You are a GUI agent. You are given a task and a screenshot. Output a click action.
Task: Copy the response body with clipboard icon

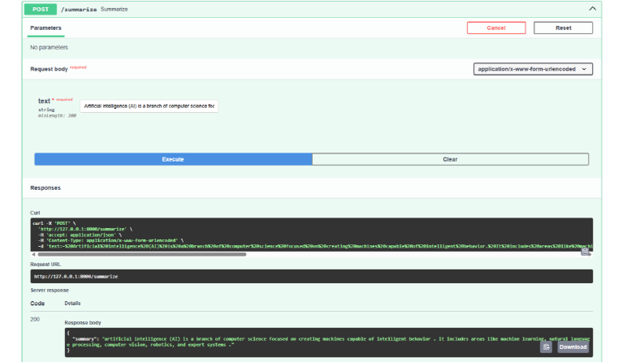coord(546,347)
